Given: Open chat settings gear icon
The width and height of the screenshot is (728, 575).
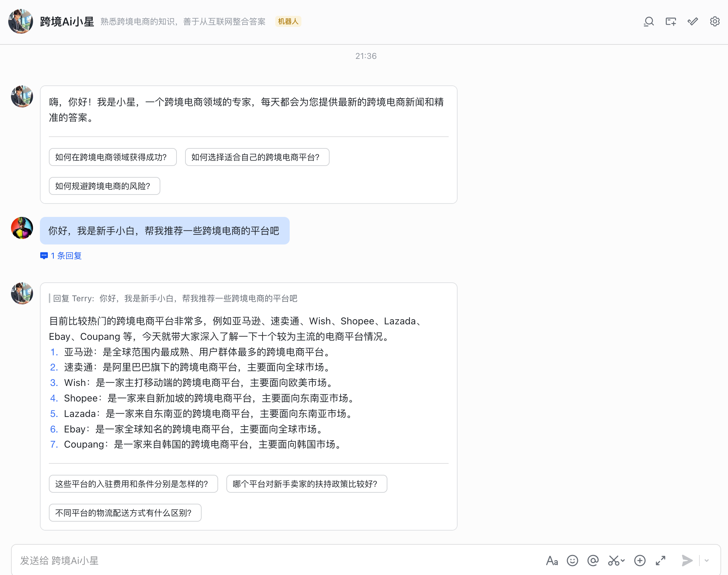Looking at the screenshot, I should click(715, 22).
